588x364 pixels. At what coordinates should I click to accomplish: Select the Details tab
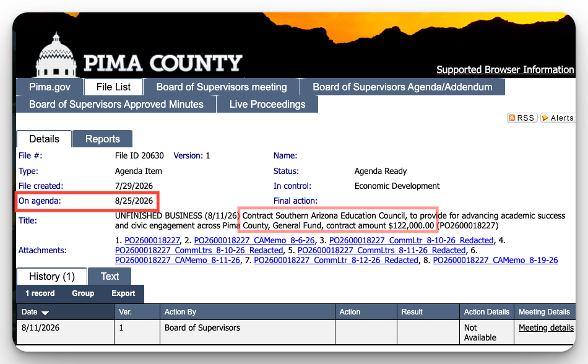click(44, 139)
